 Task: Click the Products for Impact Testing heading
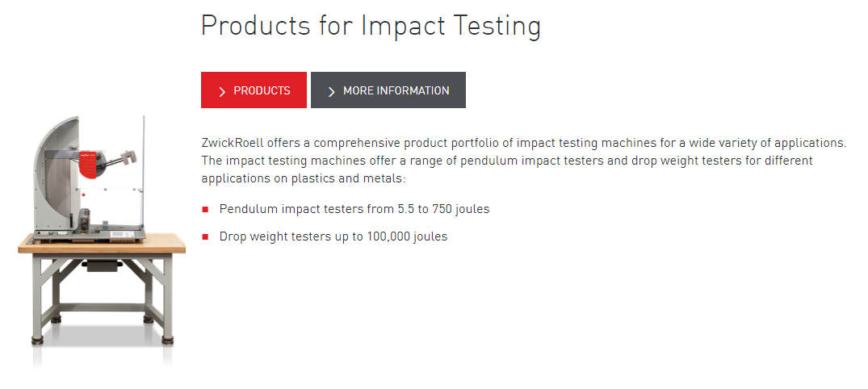pyautogui.click(x=371, y=26)
